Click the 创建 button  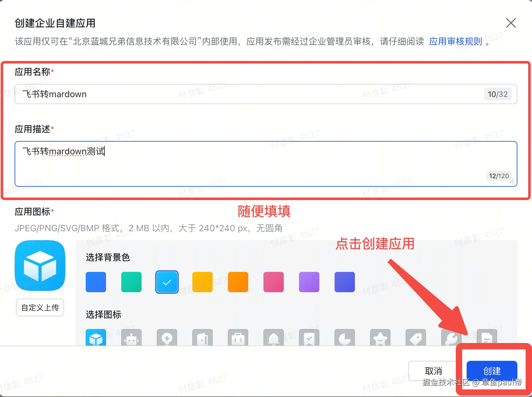point(492,371)
